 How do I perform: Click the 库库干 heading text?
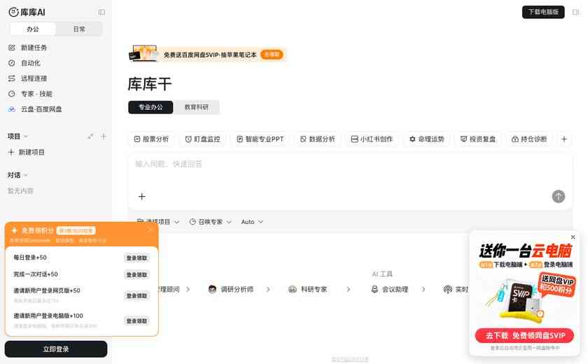click(150, 84)
